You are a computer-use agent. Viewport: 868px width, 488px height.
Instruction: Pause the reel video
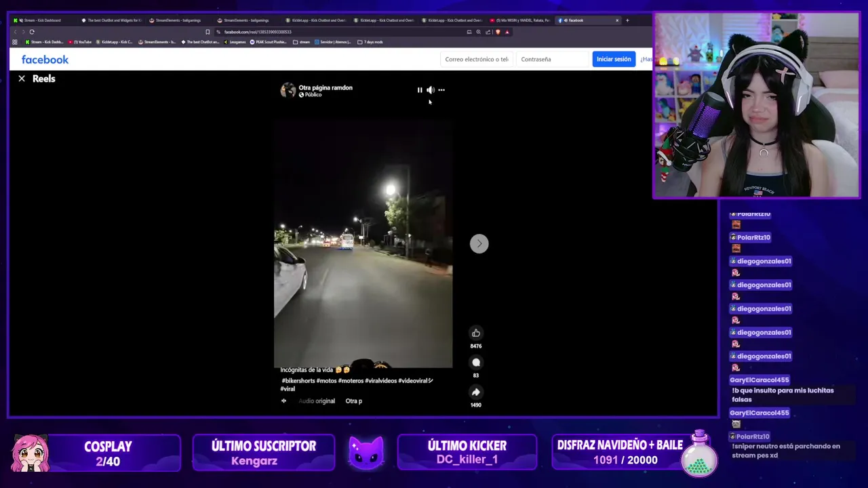tap(420, 90)
